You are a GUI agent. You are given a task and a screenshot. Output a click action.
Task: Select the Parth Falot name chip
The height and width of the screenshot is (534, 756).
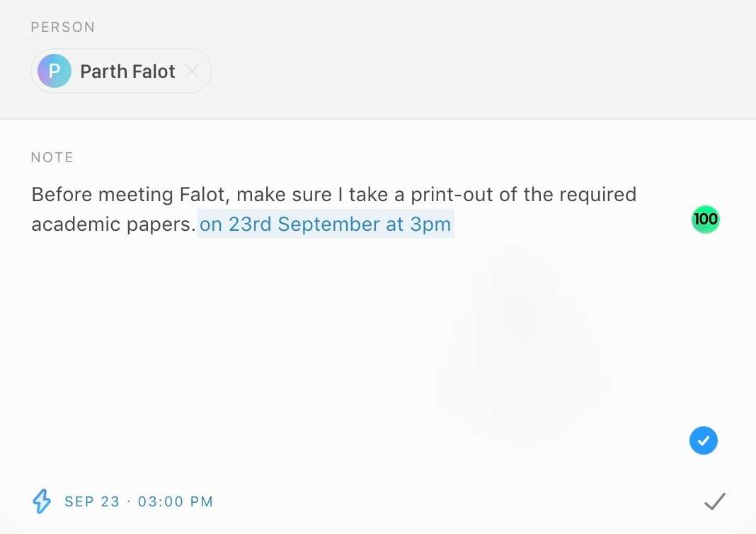pyautogui.click(x=121, y=71)
